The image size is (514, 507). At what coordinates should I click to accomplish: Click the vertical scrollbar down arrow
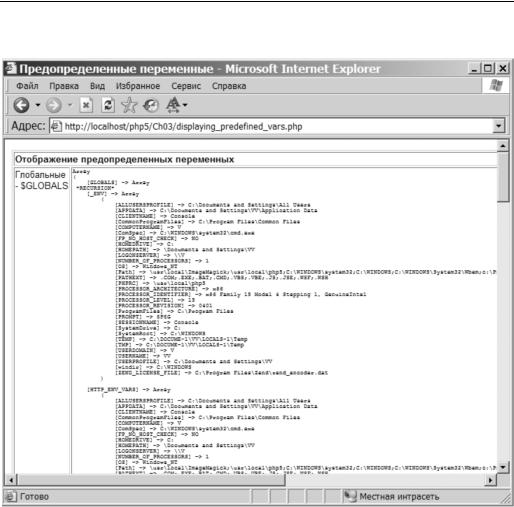pos(503,467)
